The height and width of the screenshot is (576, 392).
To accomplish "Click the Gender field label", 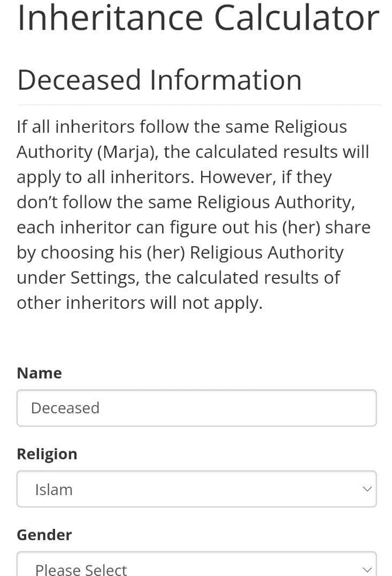I will point(44,535).
